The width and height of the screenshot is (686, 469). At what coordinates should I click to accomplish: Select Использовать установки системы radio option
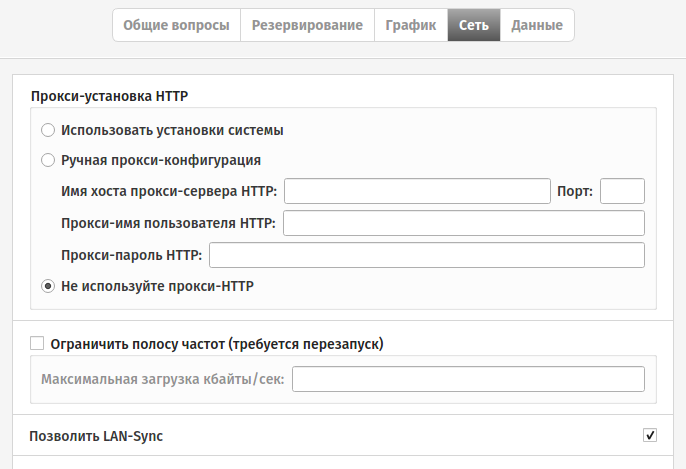point(48,130)
